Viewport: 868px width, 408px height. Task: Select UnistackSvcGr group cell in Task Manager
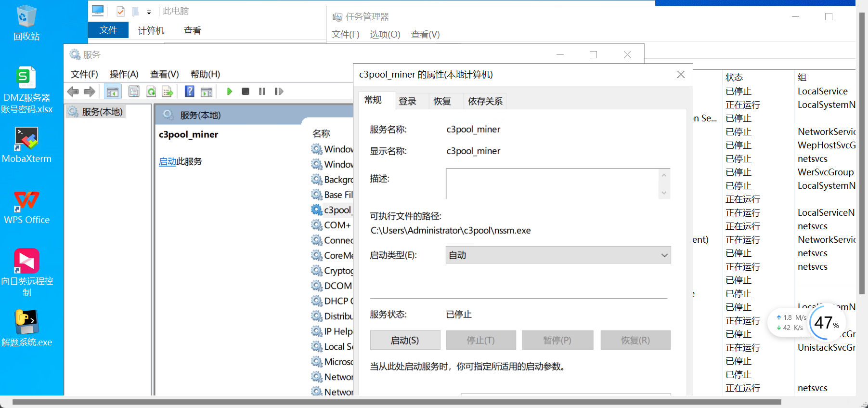click(x=827, y=348)
